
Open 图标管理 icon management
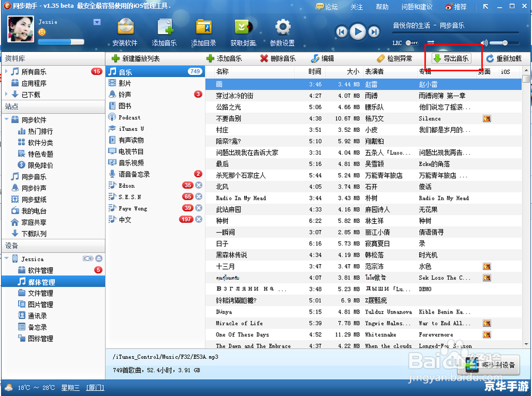[x=35, y=339]
